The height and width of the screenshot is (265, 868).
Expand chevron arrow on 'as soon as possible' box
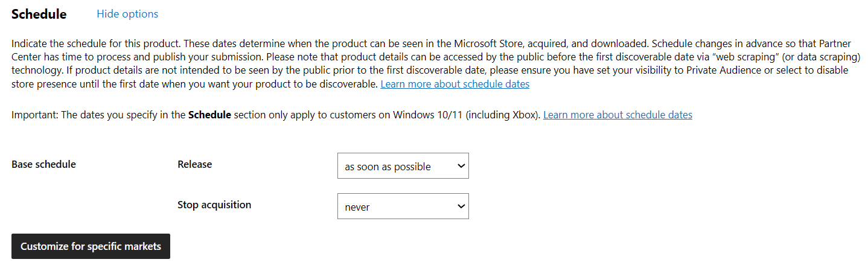pyautogui.click(x=461, y=167)
